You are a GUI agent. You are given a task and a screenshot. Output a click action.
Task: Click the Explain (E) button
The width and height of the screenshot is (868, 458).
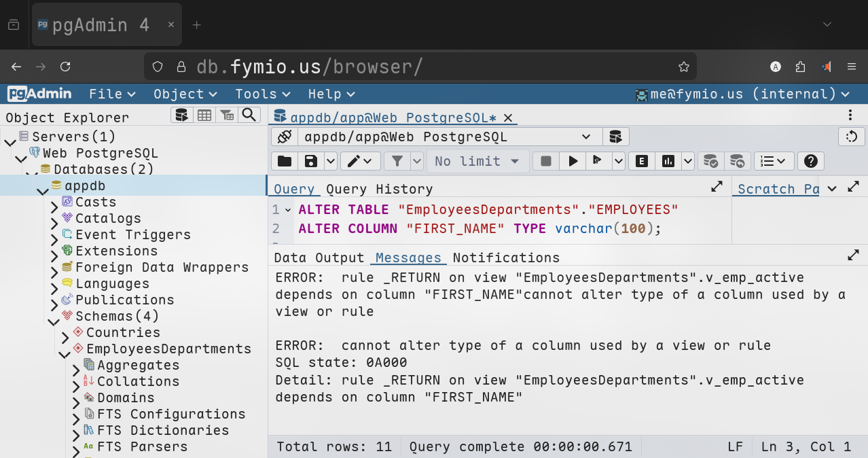(641, 161)
